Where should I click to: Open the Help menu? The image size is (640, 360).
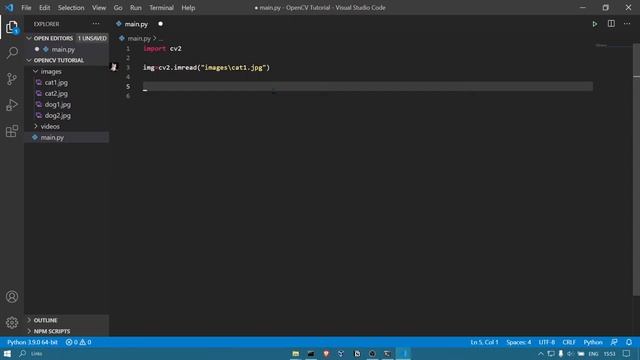188,8
